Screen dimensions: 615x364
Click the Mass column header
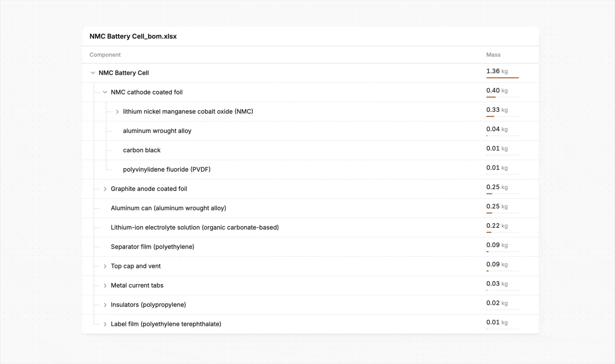tap(493, 55)
